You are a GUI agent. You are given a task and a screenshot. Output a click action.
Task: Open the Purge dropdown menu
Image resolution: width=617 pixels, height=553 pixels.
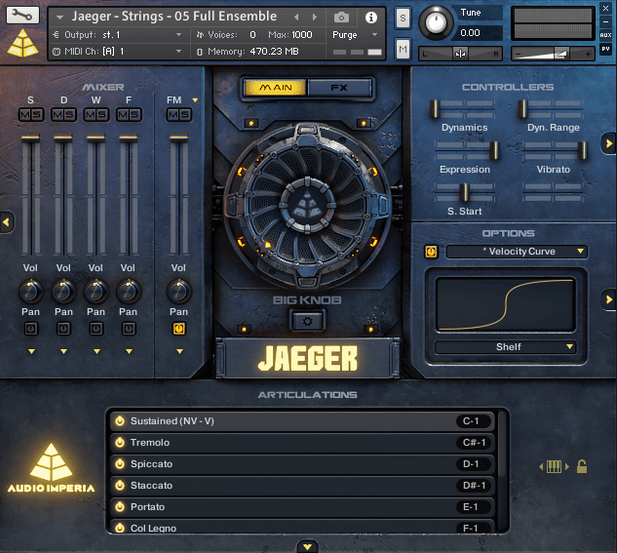pyautogui.click(x=355, y=35)
